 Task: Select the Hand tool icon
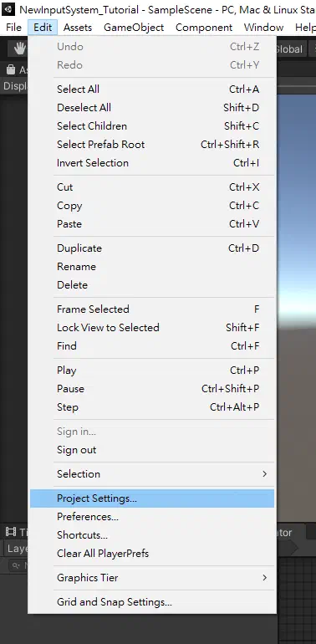tap(19, 49)
